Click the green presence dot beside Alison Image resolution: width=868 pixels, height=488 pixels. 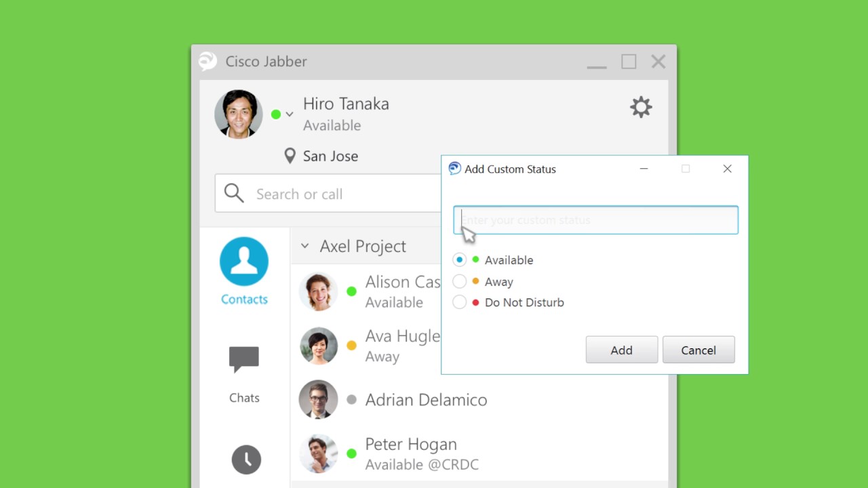tap(351, 291)
